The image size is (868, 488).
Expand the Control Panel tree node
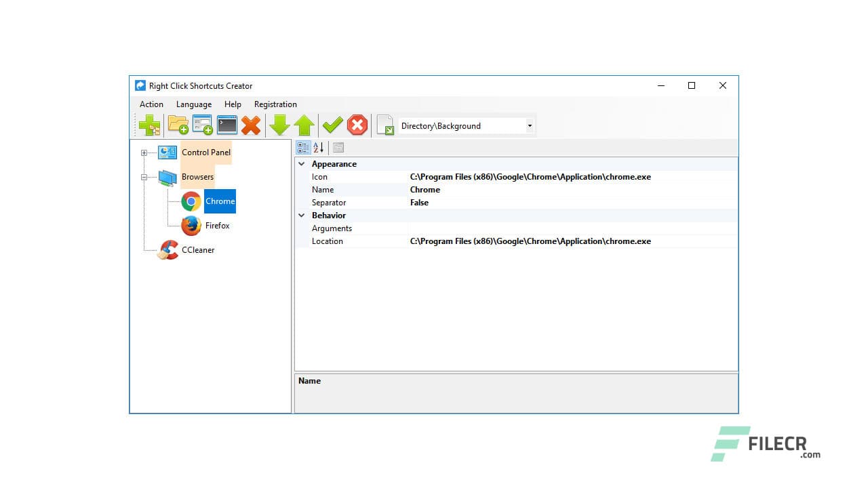[142, 152]
